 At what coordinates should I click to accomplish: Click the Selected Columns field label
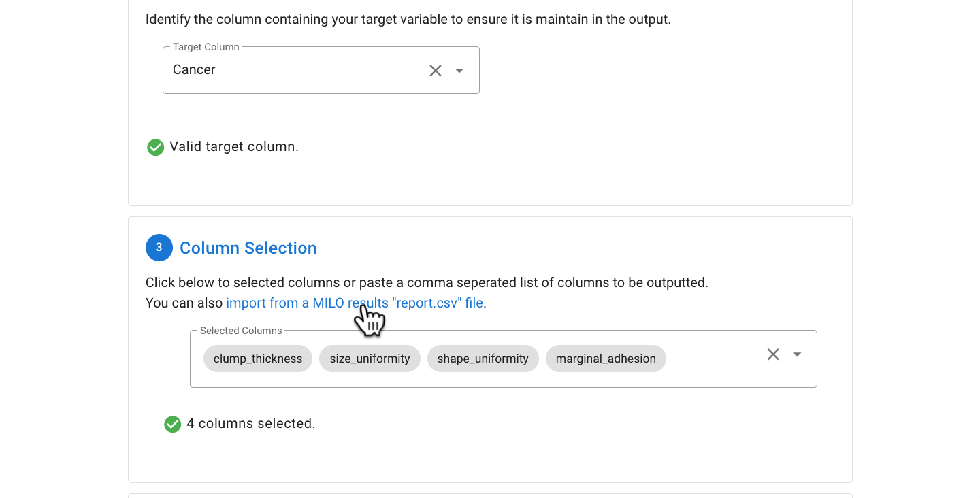pyautogui.click(x=241, y=331)
